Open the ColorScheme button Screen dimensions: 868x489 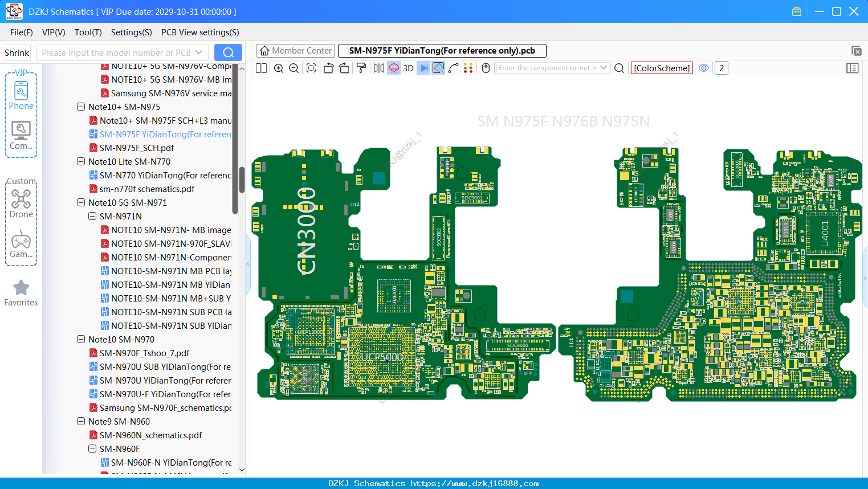662,68
